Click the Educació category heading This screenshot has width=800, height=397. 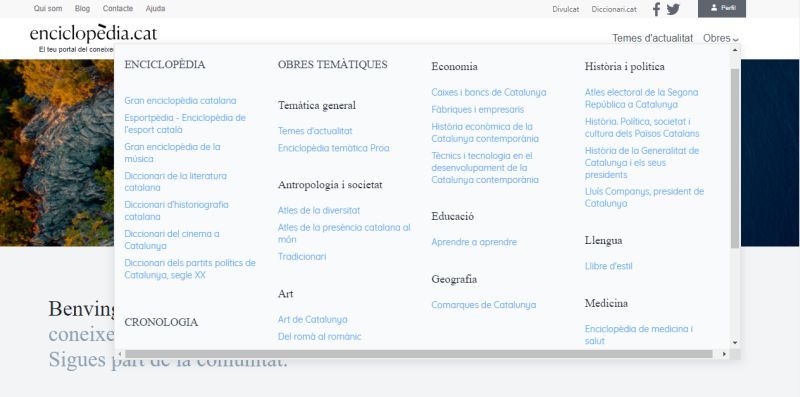coord(453,216)
